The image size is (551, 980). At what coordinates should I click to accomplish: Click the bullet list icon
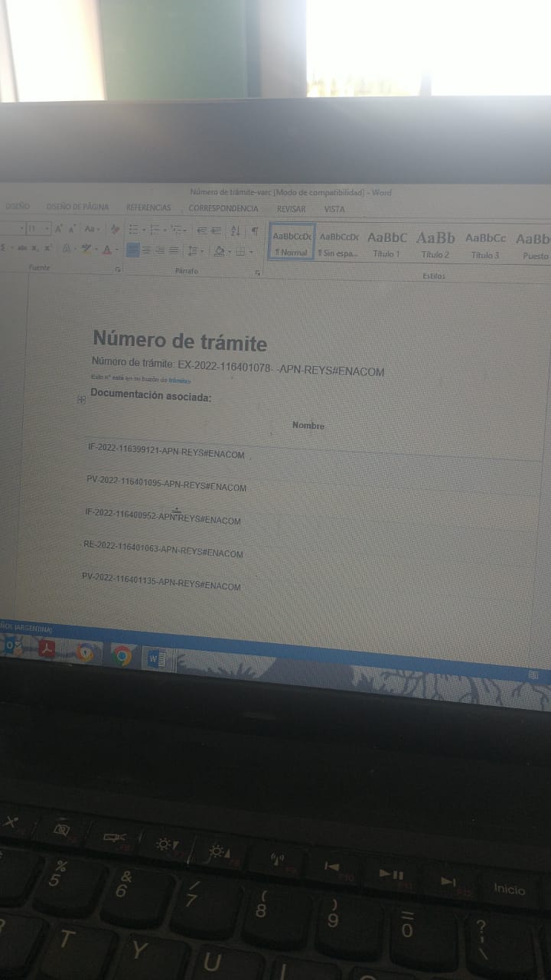[134, 229]
